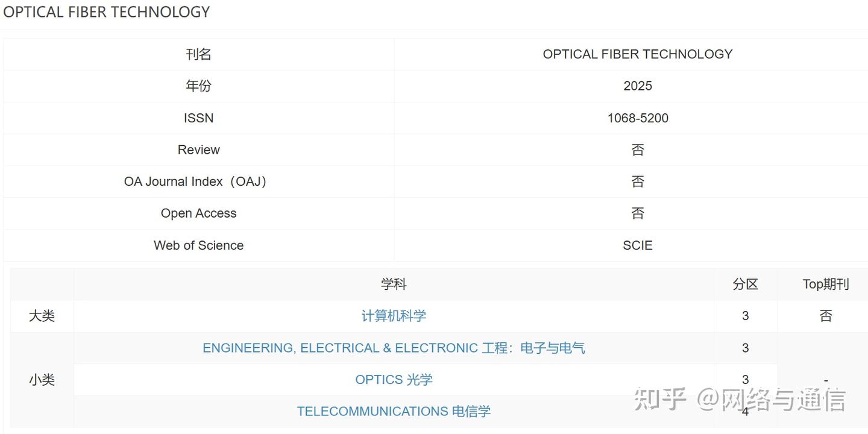
Task: Select the OPTICAL FIBER TECHNOLOGY page heading
Action: click(x=107, y=11)
